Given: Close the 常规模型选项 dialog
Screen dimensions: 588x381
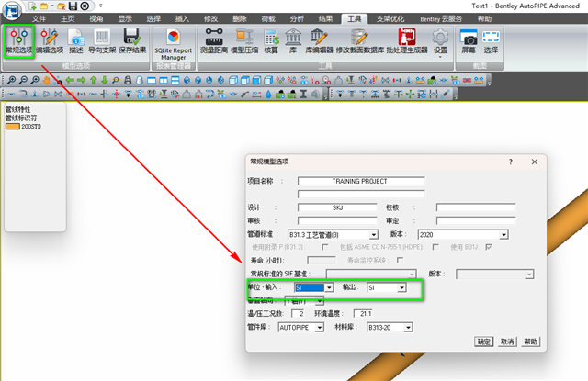Looking at the screenshot, I should (535, 162).
